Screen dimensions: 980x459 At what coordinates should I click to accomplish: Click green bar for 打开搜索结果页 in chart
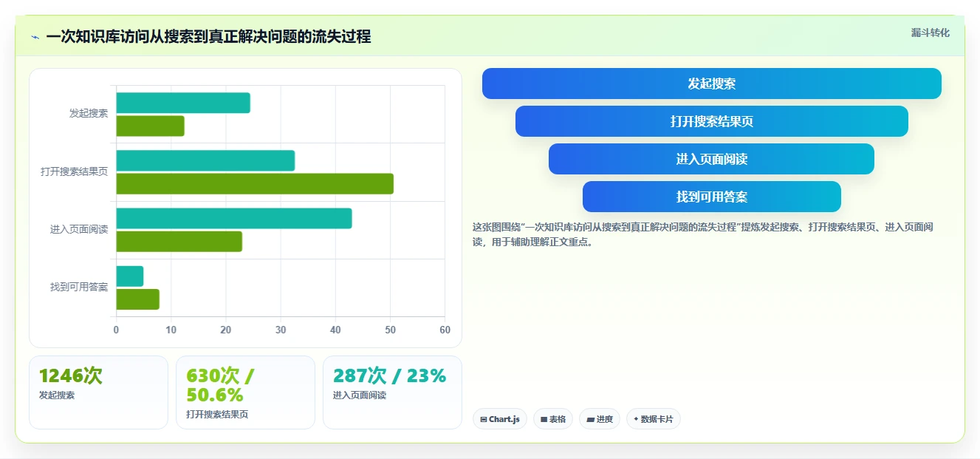[255, 184]
